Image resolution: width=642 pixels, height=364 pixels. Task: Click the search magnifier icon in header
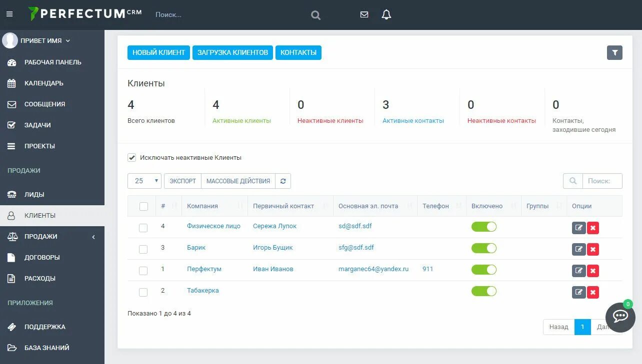(315, 15)
